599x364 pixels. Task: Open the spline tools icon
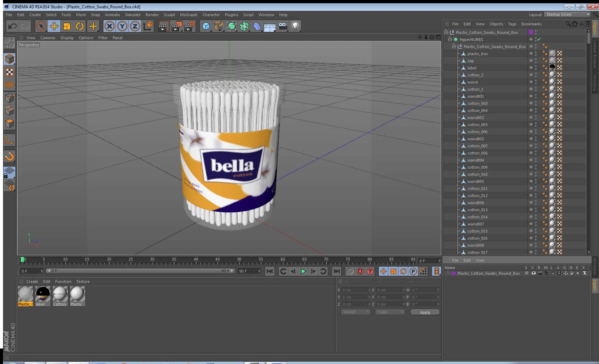219,26
